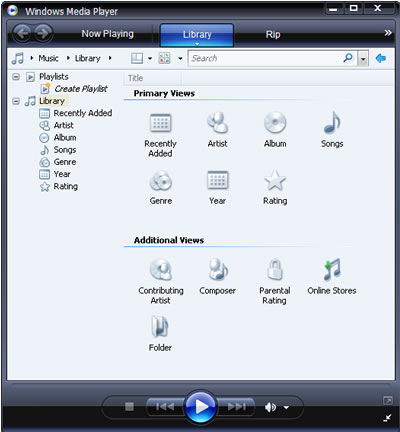Open the Composer view icon
Screen dimensions: 400x432
(218, 269)
